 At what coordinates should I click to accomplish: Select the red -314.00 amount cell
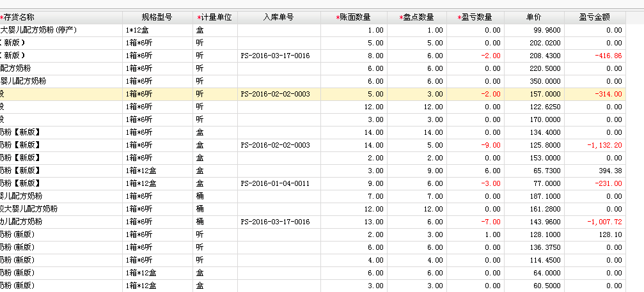point(595,94)
